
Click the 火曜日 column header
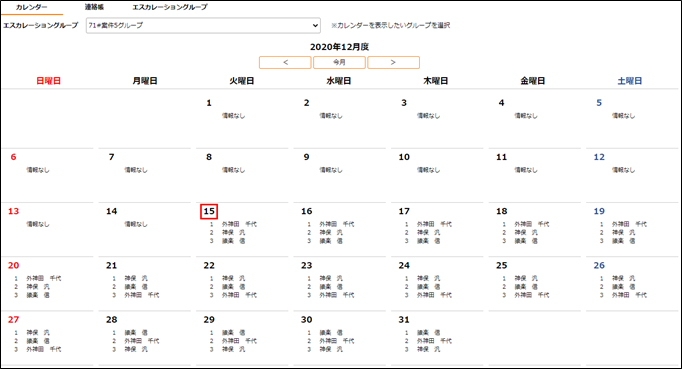242,81
